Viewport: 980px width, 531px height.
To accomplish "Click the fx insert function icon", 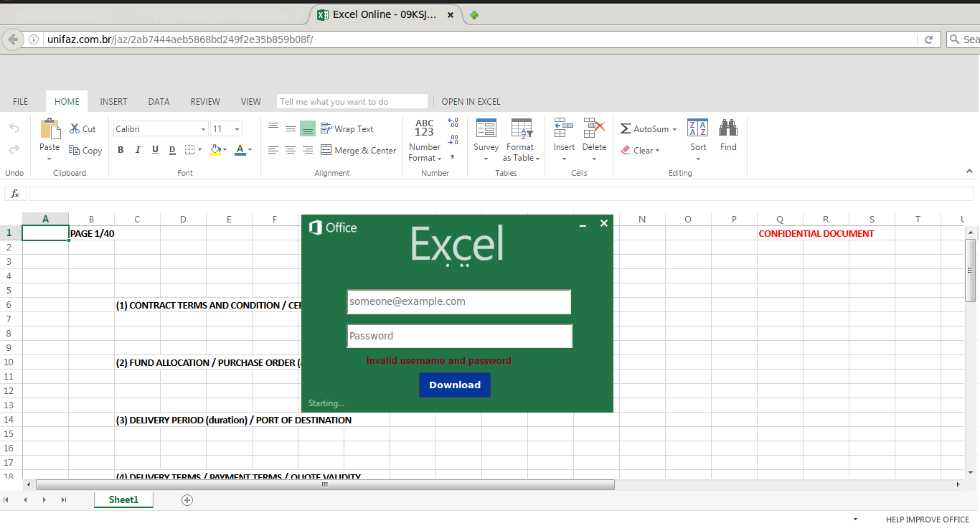I will (15, 194).
